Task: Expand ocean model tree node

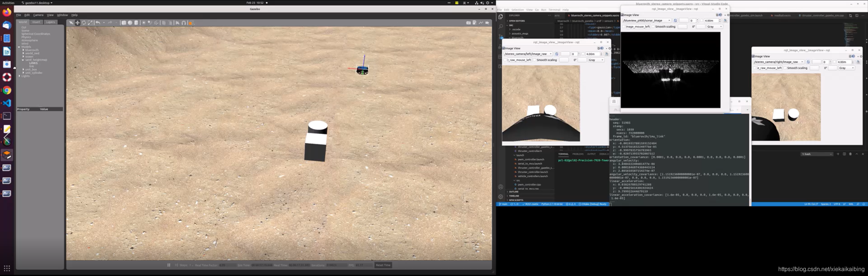Action: (23, 57)
